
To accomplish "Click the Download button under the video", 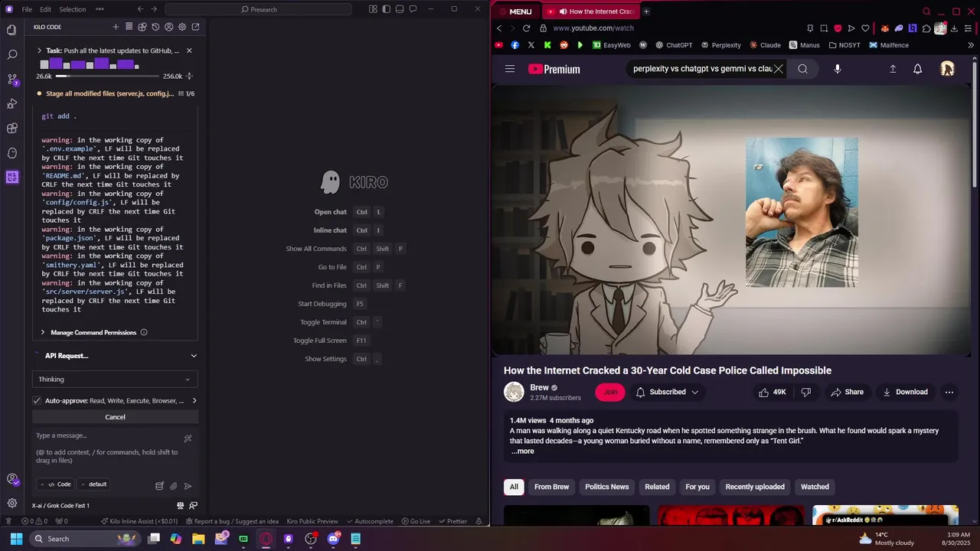I will pos(905,392).
